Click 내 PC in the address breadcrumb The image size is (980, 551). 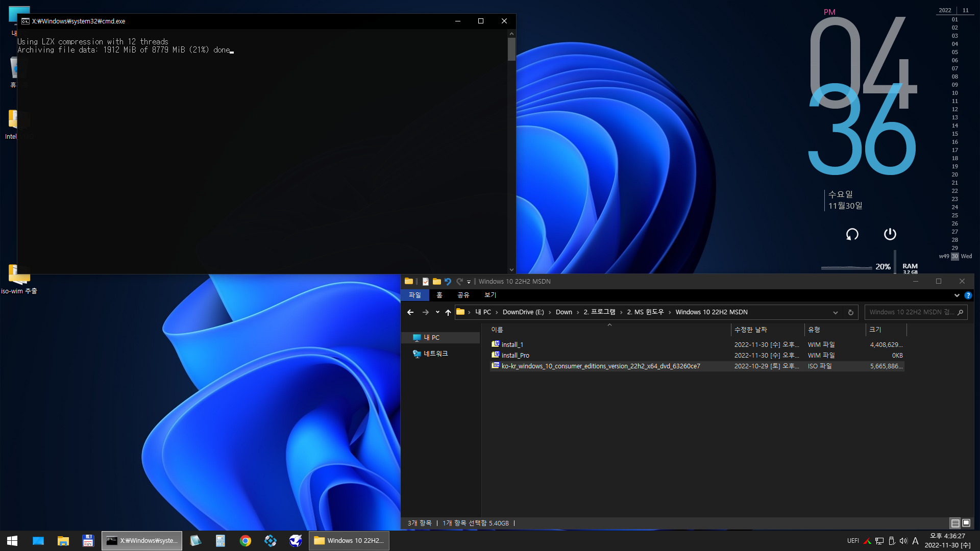coord(483,312)
